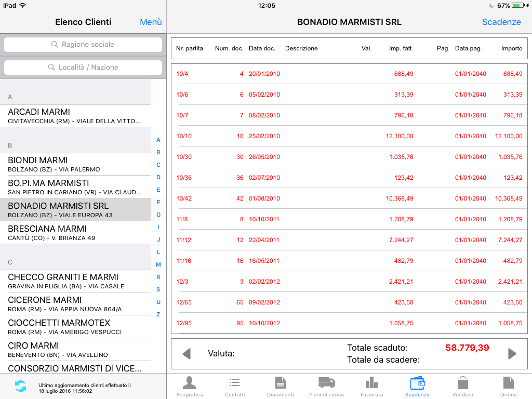This screenshot has width=532, height=399.
Task: Check the battery indicator in status bar
Action: pos(519,5)
